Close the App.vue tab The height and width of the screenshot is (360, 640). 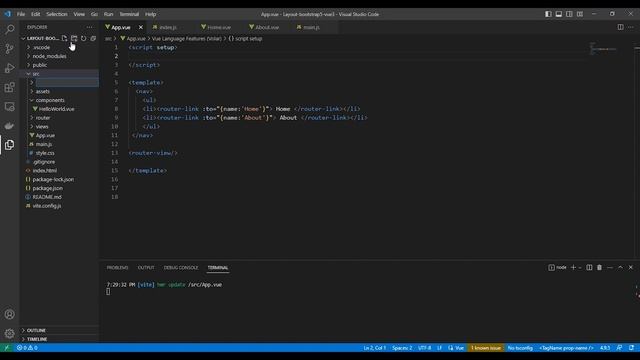tap(141, 27)
